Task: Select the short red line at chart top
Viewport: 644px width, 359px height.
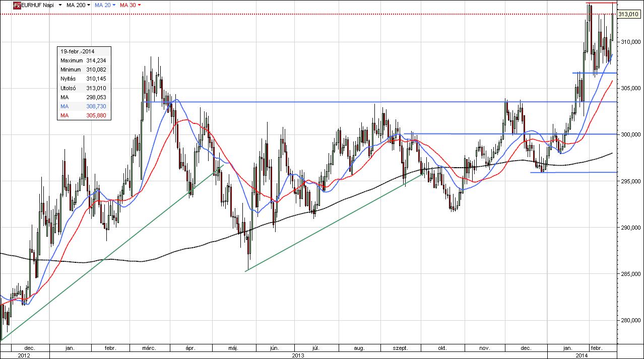Action: pyautogui.click(x=601, y=3)
